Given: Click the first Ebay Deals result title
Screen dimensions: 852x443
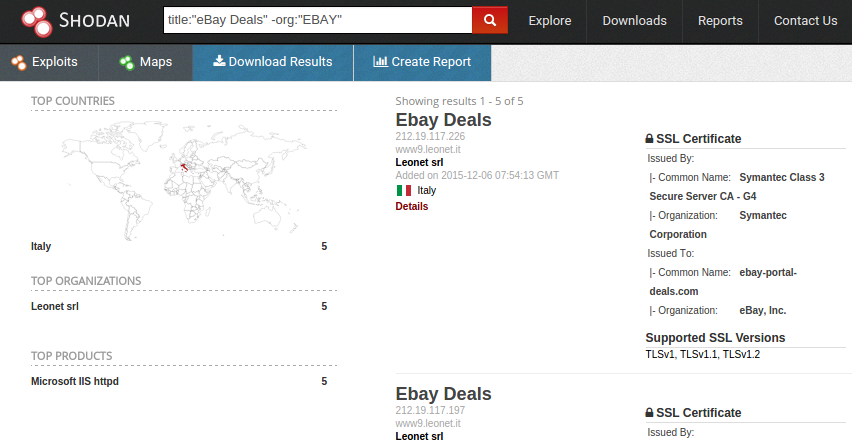Looking at the screenshot, I should click(x=443, y=120).
